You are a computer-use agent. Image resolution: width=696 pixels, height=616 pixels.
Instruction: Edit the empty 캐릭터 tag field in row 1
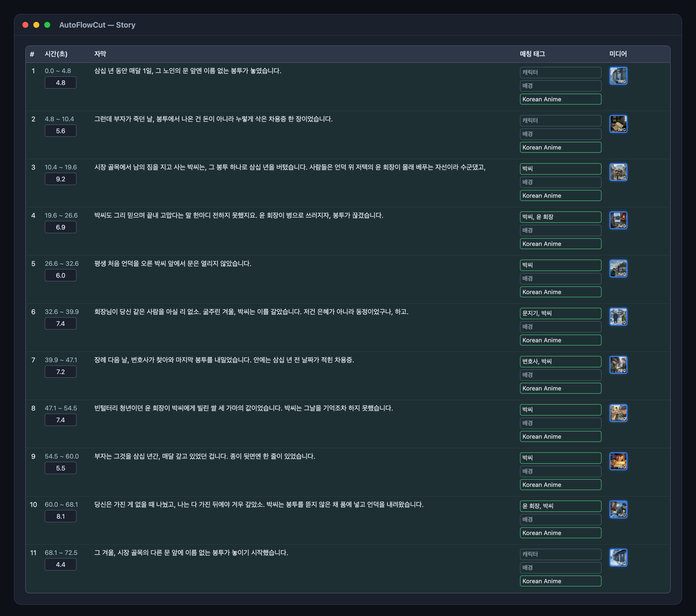pos(560,72)
